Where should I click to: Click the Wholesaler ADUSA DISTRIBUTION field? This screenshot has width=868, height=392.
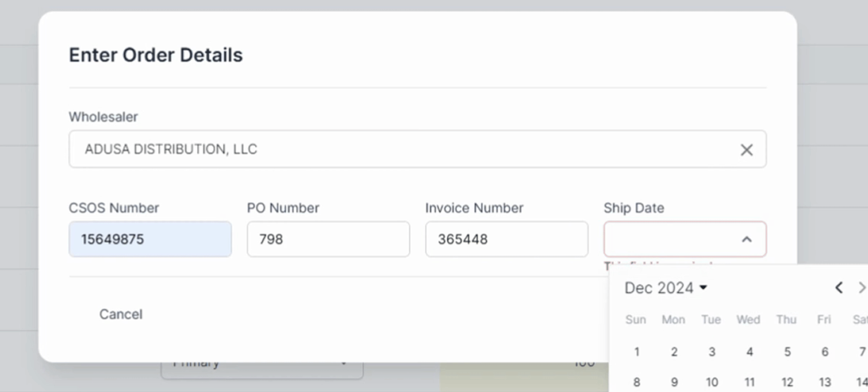418,149
